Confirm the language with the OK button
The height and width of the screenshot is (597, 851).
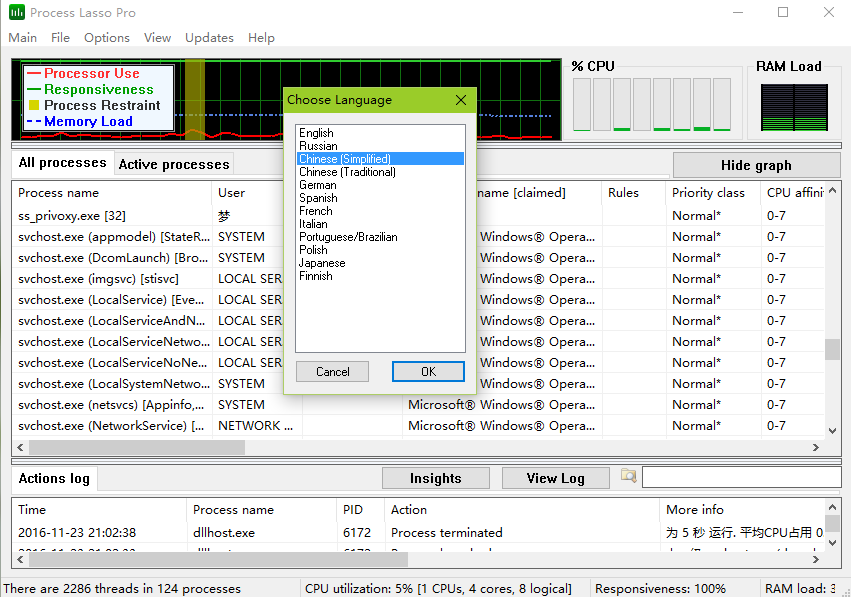click(x=428, y=371)
